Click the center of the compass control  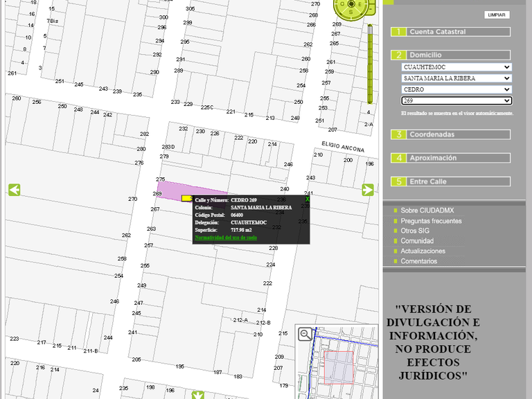351,3
